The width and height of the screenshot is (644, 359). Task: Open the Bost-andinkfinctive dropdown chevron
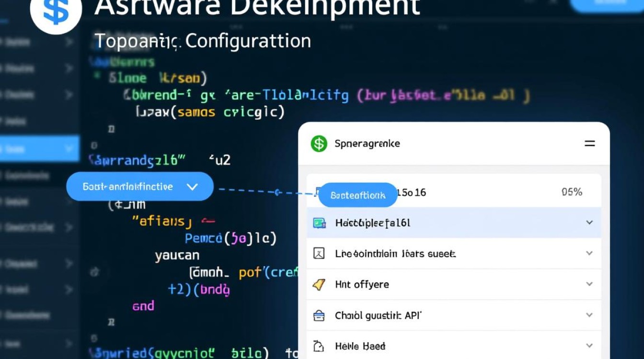click(x=192, y=187)
